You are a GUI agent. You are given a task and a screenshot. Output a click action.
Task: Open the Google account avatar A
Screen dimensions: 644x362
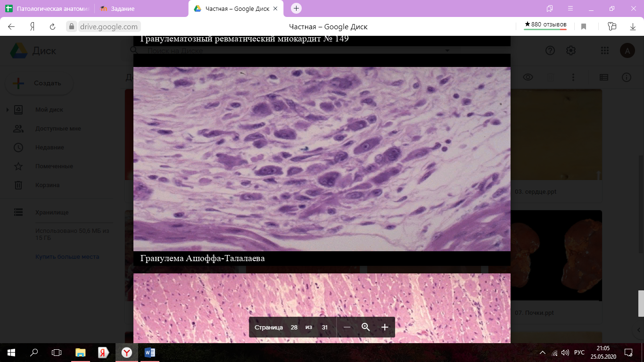tap(627, 51)
